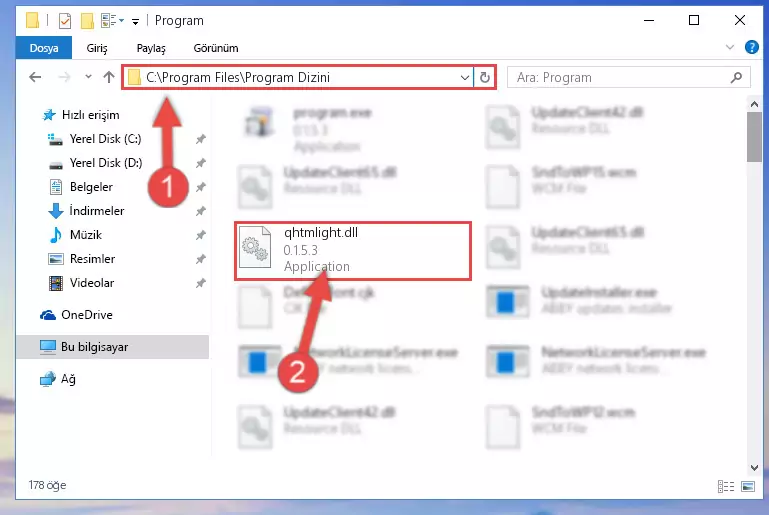Image resolution: width=769 pixels, height=515 pixels.
Task: Click pin icon next to İndirmeler
Action: (200, 211)
